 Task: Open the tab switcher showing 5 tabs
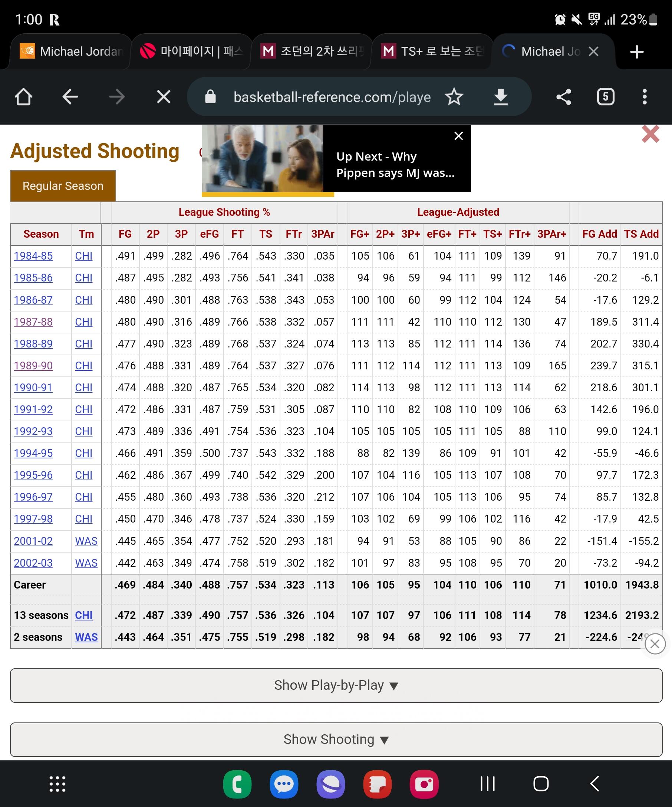606,97
